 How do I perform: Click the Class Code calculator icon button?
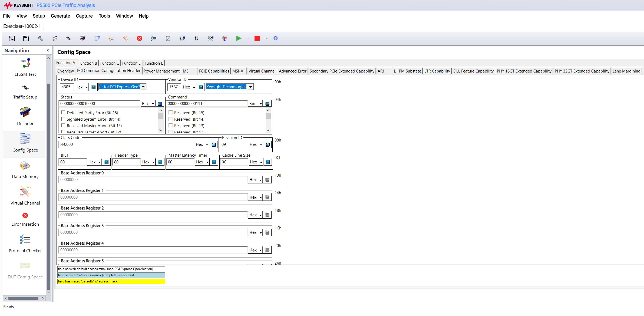(x=214, y=144)
